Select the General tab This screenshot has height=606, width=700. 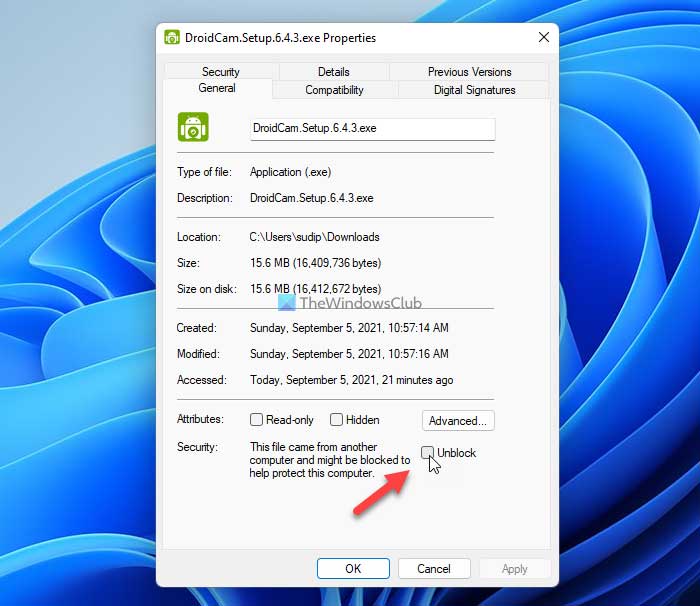217,88
